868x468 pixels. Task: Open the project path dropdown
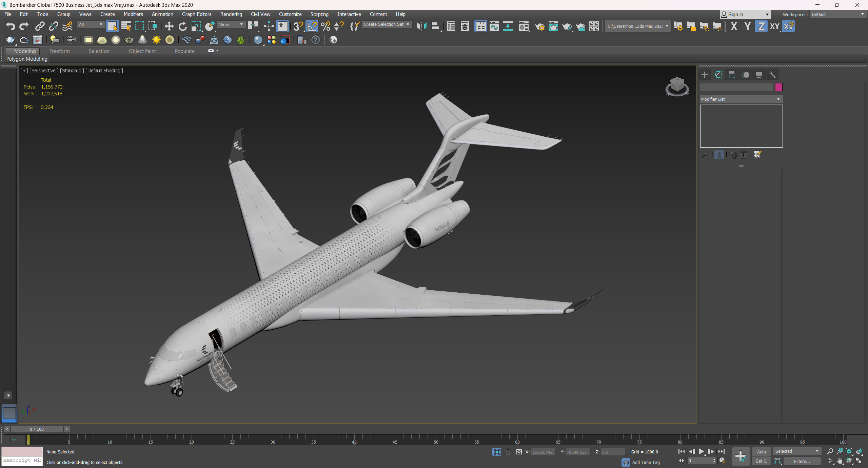(x=638, y=26)
